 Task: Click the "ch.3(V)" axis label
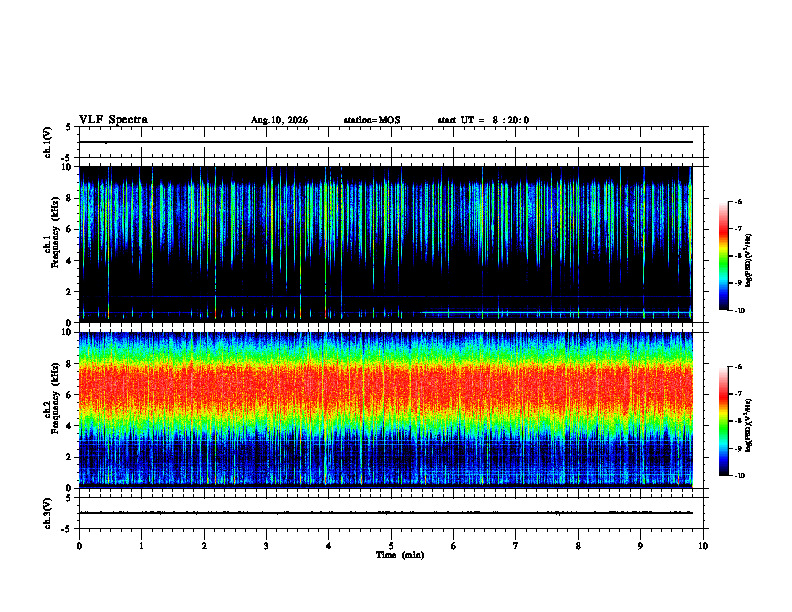point(48,513)
